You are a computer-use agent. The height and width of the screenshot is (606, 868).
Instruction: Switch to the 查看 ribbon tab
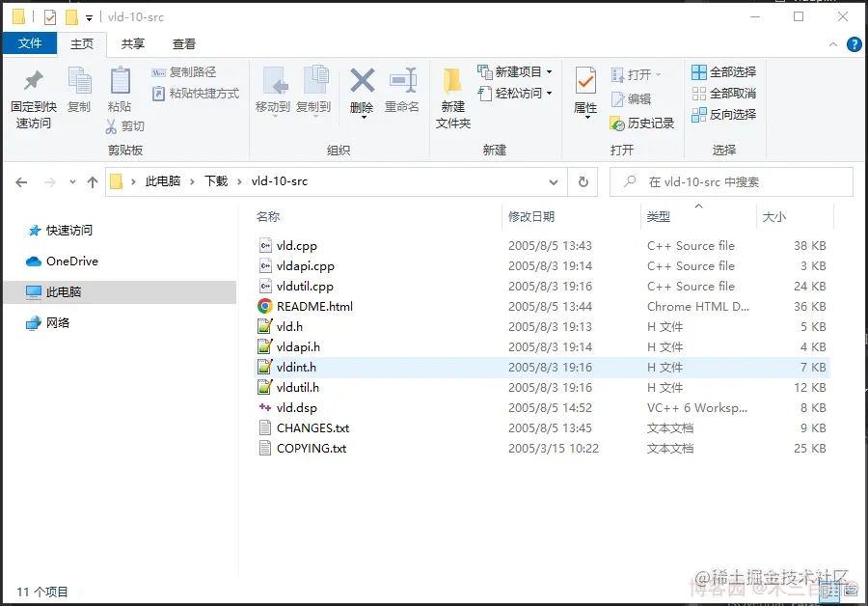(x=183, y=43)
